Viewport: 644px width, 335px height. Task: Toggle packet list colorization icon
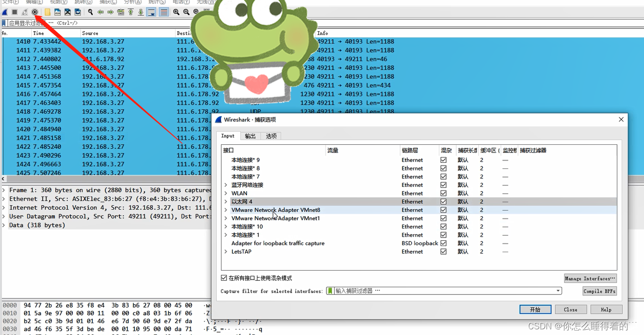(x=164, y=12)
